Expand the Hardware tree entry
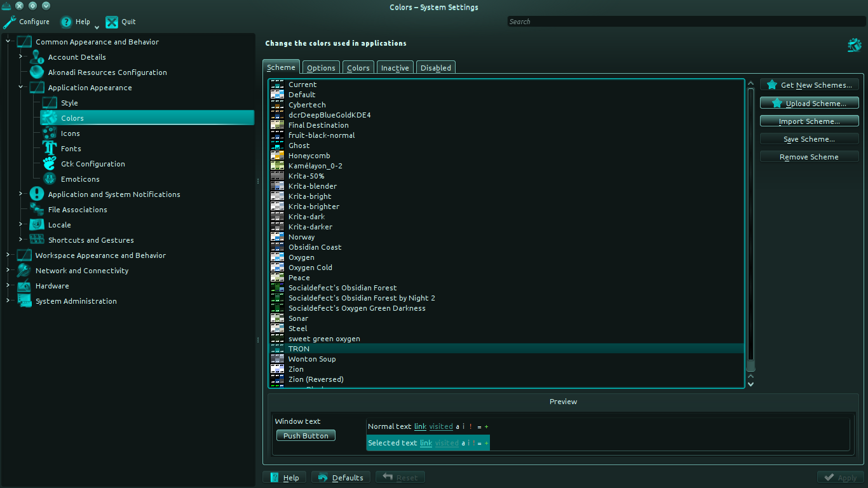Viewport: 868px width, 488px height. [x=7, y=285]
